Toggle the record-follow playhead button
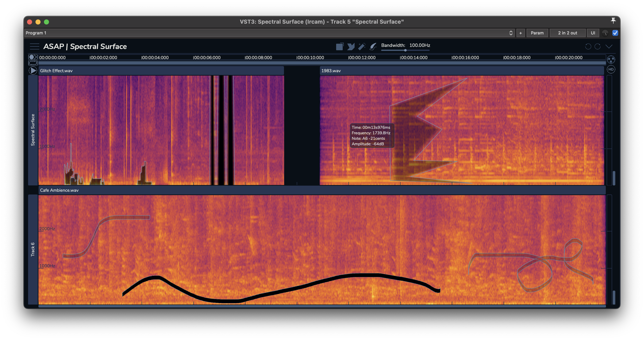This screenshot has width=644, height=340. coord(33,57)
